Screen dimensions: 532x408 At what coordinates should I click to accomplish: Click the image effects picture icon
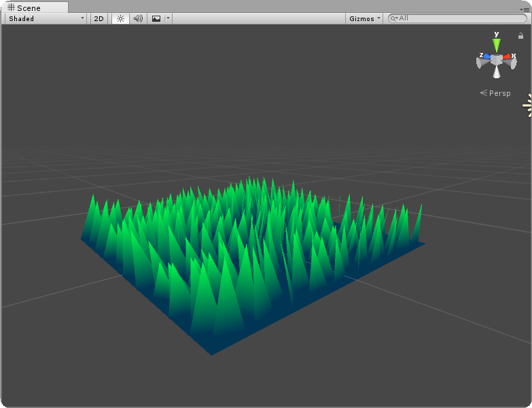click(x=156, y=18)
